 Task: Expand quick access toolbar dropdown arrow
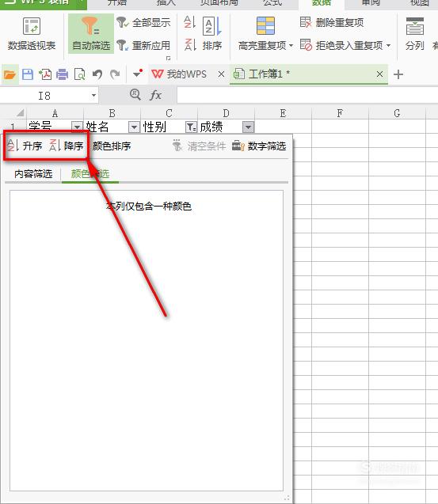click(x=137, y=74)
